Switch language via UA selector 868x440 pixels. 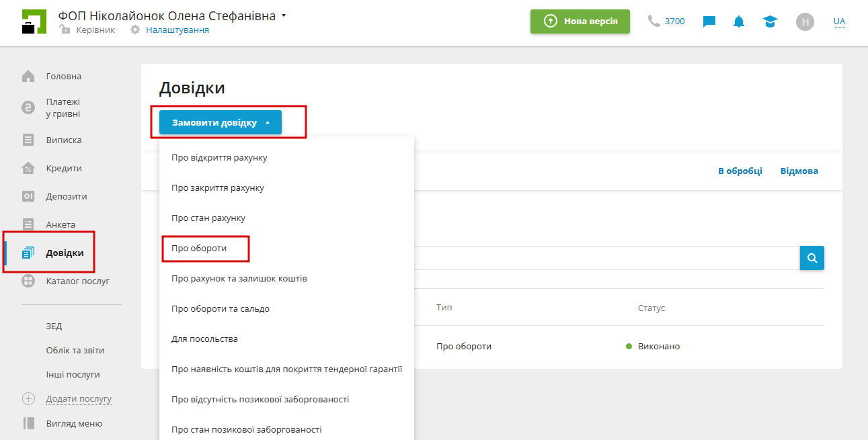pyautogui.click(x=839, y=21)
